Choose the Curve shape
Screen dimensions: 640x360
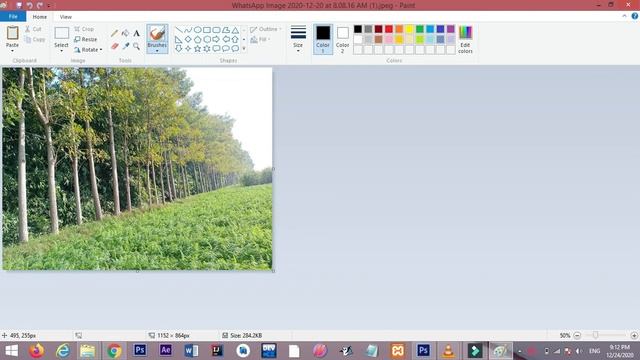tap(188, 30)
